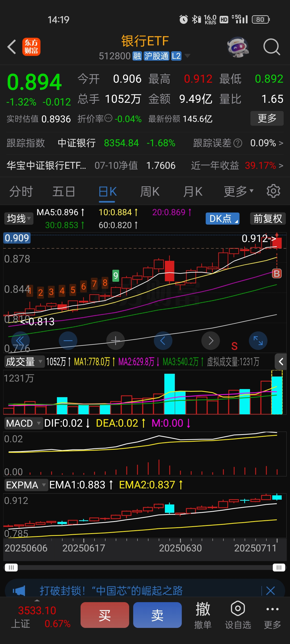The height and width of the screenshot is (644, 290).
Task: Open the MACD indicator dropdown
Action: tap(24, 423)
